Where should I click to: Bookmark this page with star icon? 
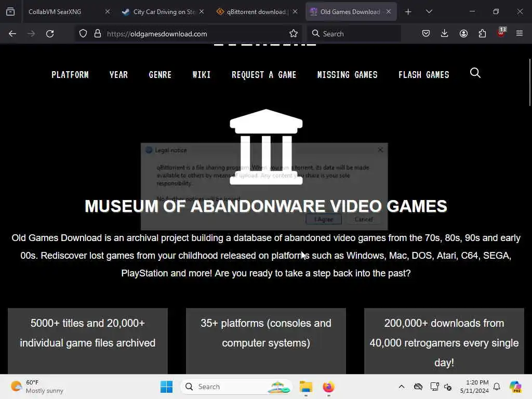click(294, 34)
